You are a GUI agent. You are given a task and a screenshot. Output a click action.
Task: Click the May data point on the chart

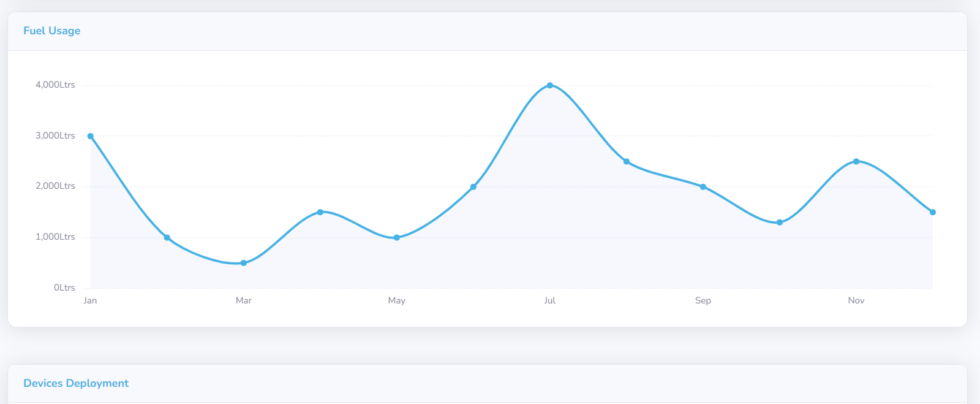click(x=397, y=238)
